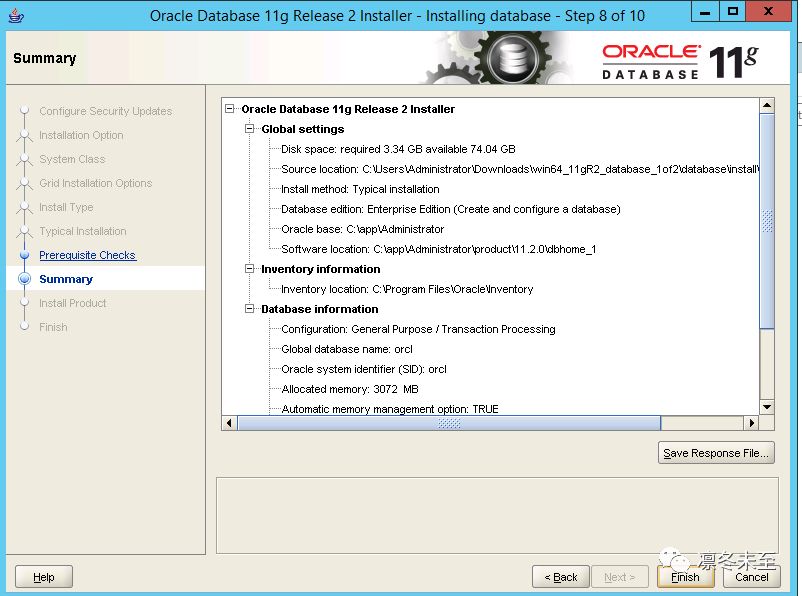This screenshot has height=596, width=802.
Task: Click the Installation Option step
Action: pos(81,135)
